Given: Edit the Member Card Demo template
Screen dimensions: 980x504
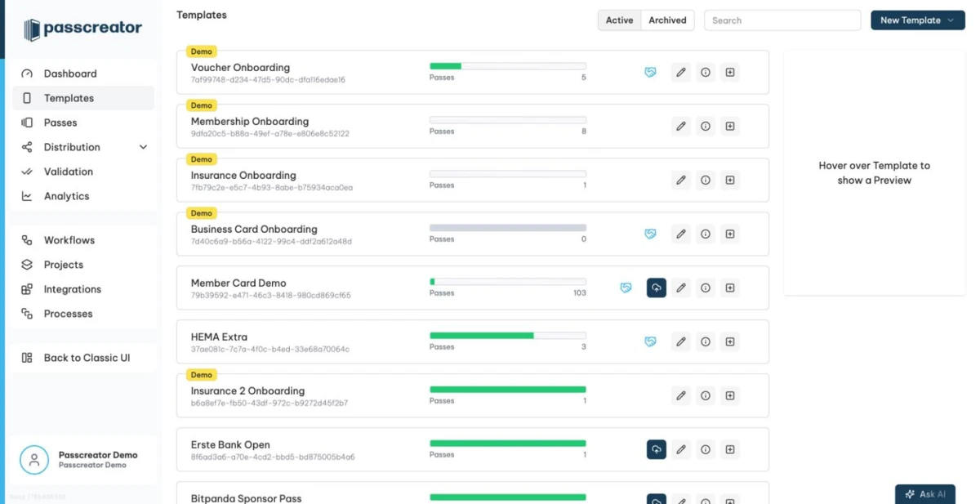Looking at the screenshot, I should 681,288.
